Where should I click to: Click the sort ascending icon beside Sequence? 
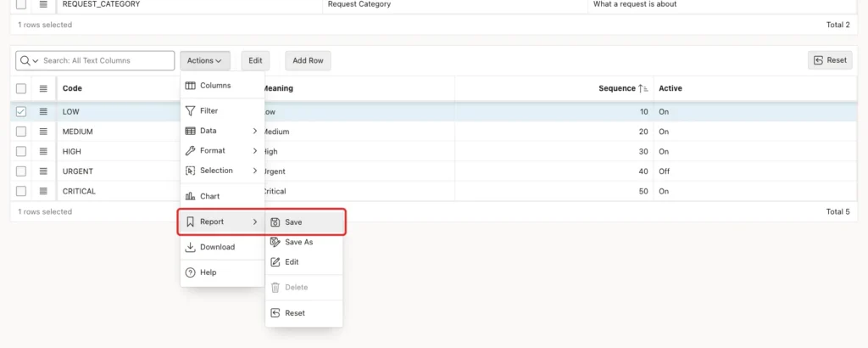click(643, 88)
